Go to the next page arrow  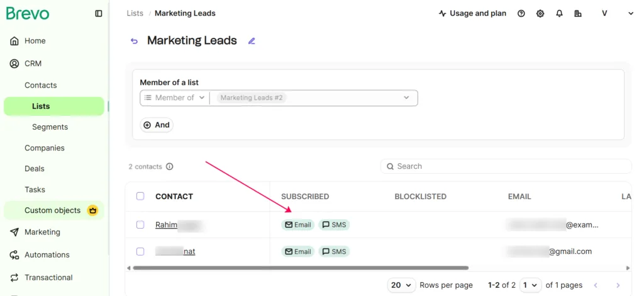tap(618, 285)
